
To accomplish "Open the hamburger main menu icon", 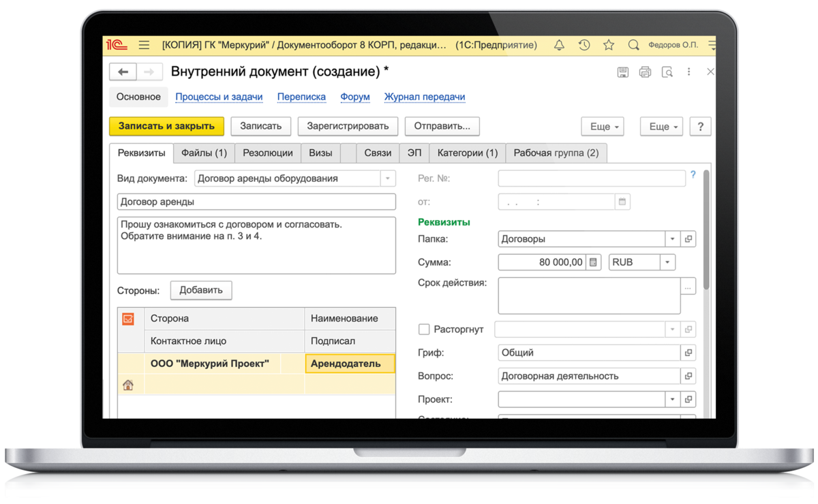I will (144, 46).
